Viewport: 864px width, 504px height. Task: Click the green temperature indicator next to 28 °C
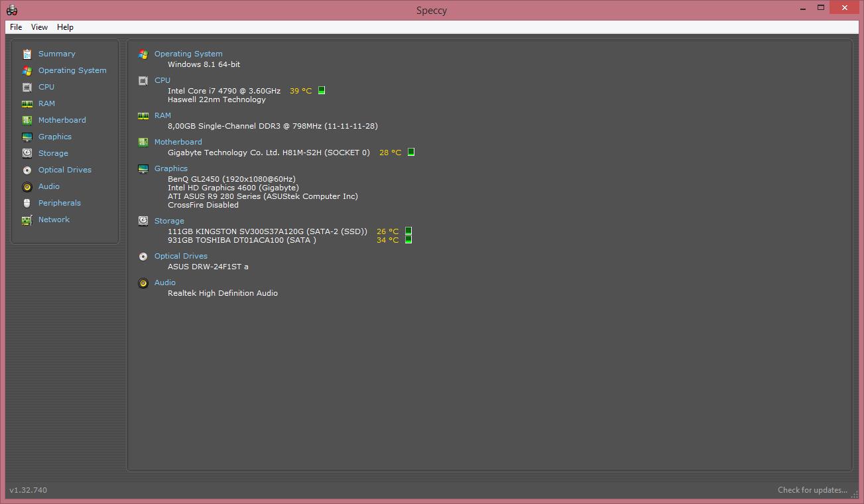pyautogui.click(x=411, y=152)
